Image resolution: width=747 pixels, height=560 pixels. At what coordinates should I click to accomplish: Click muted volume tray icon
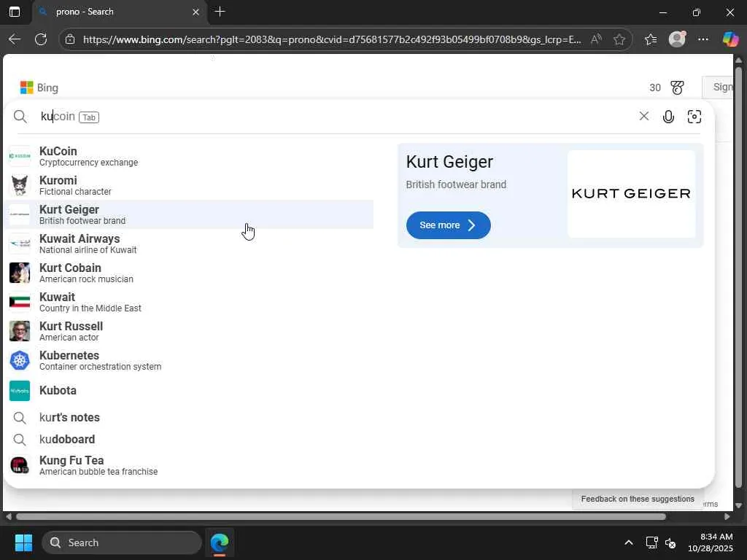670,542
